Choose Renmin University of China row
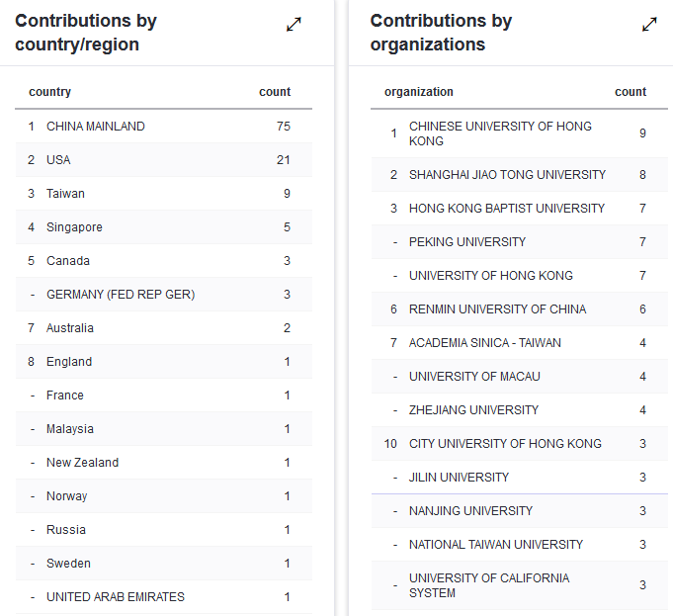The height and width of the screenshot is (616, 673). (x=497, y=309)
